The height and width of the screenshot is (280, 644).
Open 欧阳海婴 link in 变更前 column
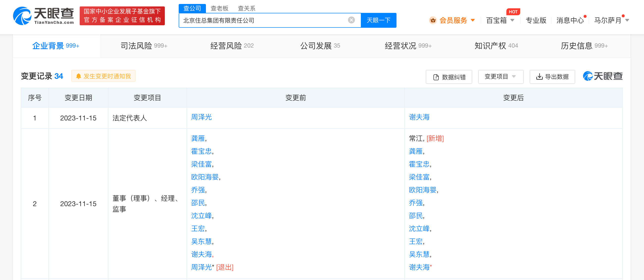(205, 177)
